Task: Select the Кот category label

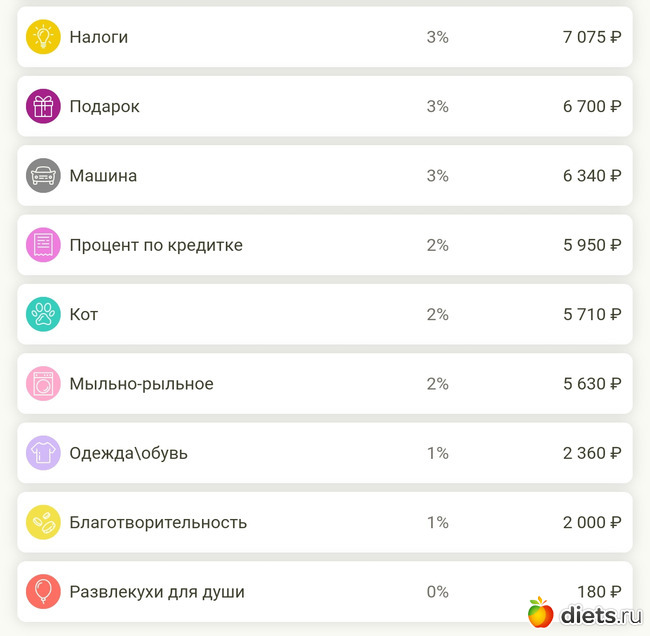Action: coord(84,314)
